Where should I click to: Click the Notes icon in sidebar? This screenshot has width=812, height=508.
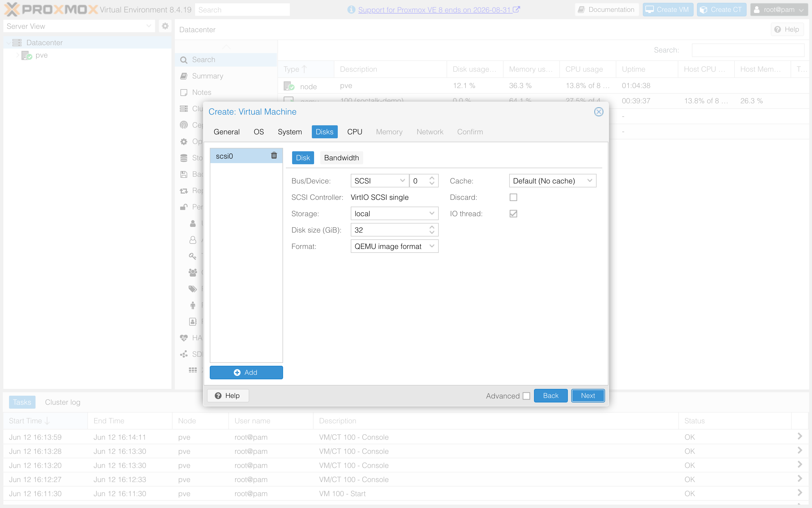click(x=184, y=92)
